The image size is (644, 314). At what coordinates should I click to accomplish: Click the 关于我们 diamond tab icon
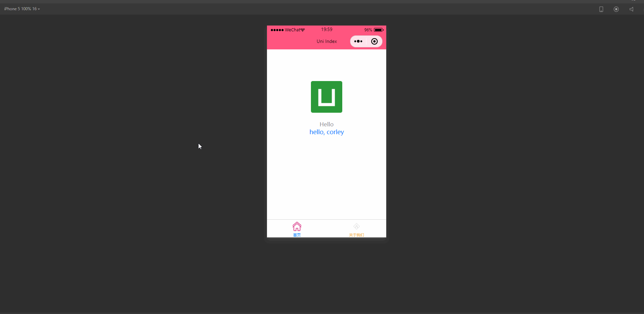click(356, 226)
